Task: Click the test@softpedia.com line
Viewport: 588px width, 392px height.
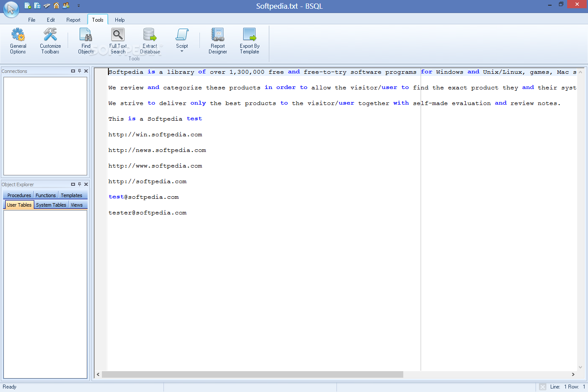Action: 144,197
